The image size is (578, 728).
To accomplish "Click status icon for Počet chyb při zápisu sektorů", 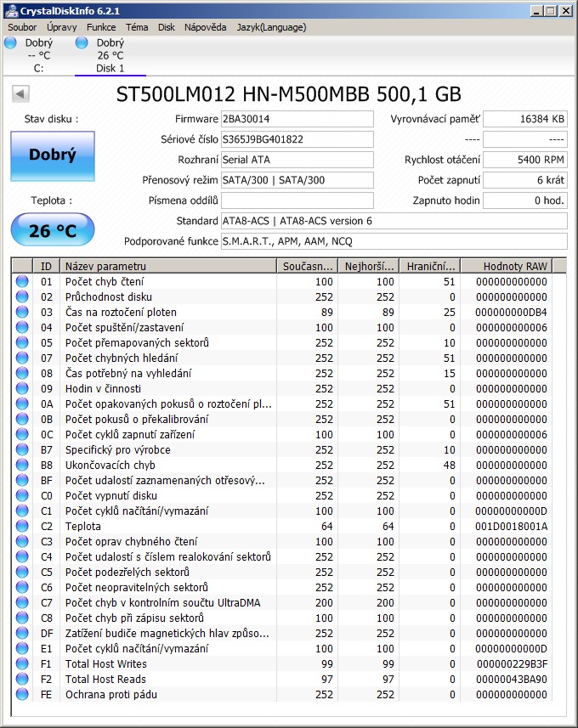I will pos(22,618).
